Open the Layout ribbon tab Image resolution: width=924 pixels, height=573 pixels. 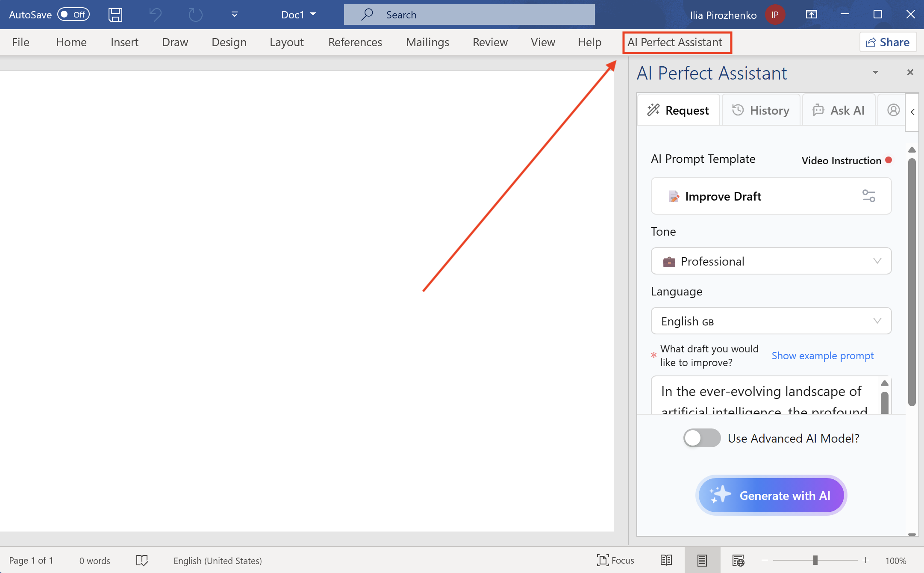click(x=287, y=42)
